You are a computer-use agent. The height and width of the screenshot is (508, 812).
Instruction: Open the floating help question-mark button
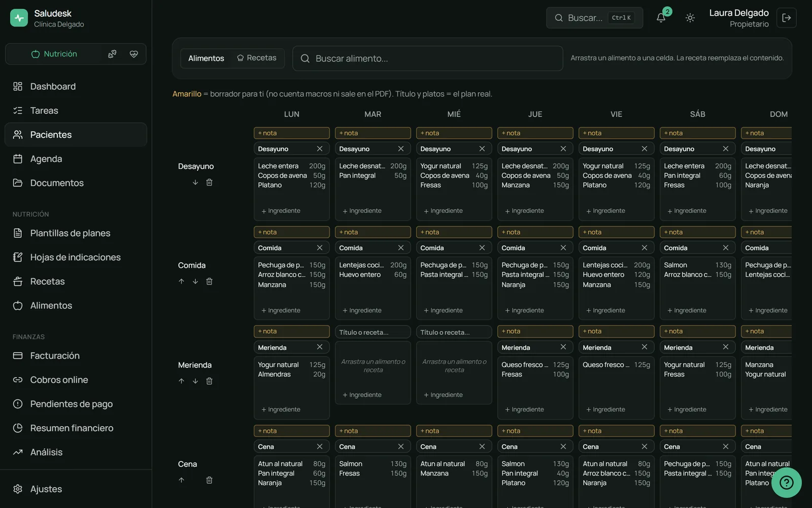click(787, 483)
